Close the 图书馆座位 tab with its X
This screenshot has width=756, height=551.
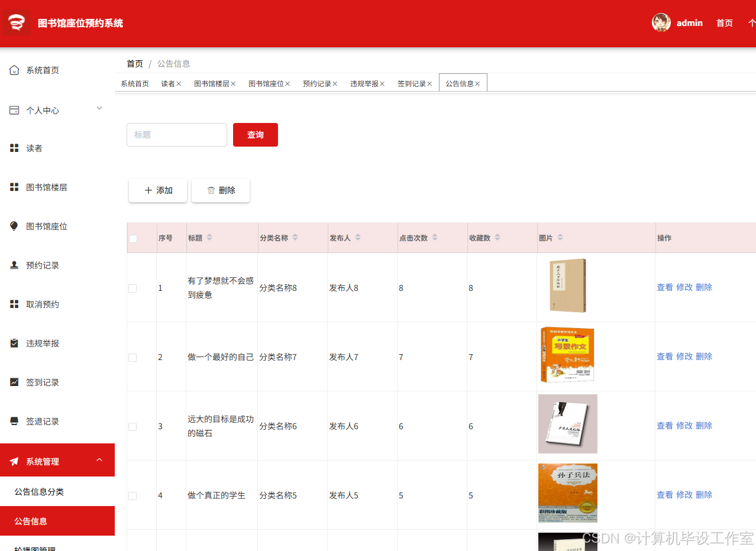287,84
